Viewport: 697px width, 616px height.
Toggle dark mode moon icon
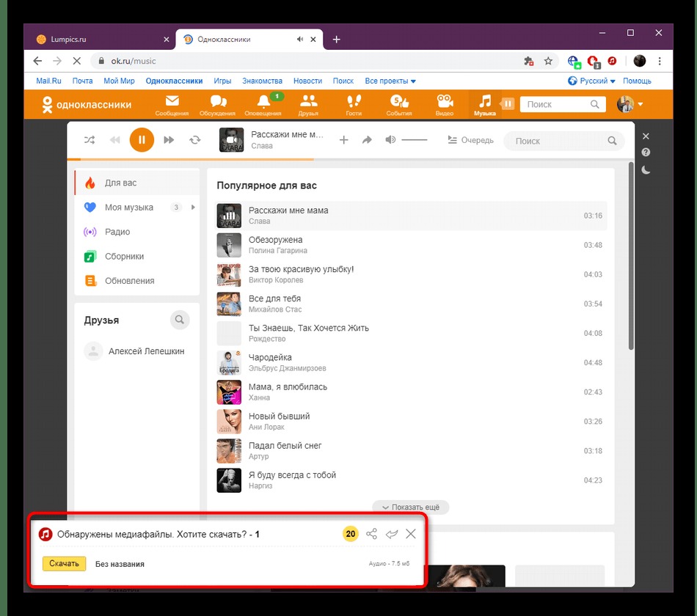point(646,170)
